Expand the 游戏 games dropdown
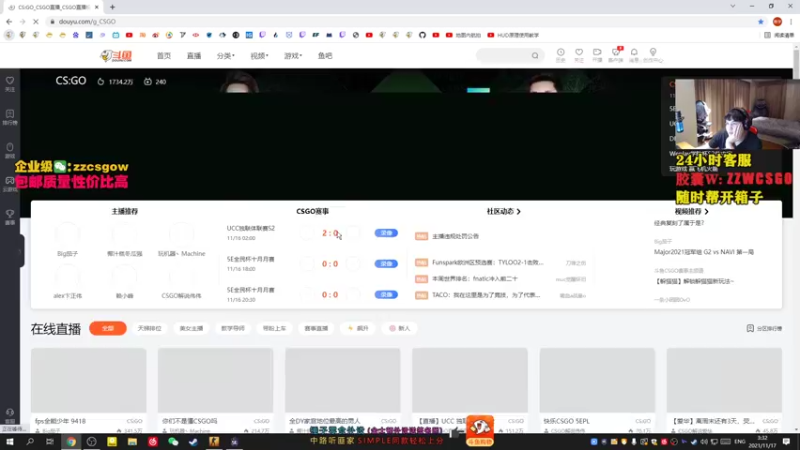The width and height of the screenshot is (800, 450). coord(293,56)
